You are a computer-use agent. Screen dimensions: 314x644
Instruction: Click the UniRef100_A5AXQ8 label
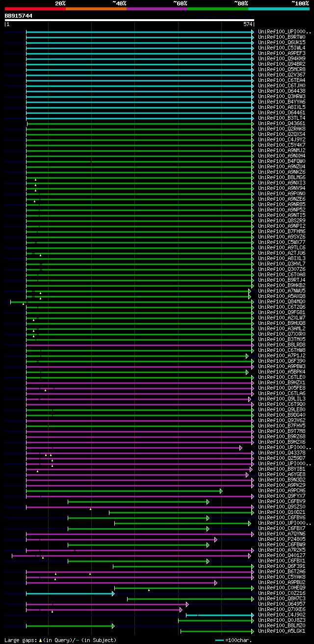click(282, 296)
